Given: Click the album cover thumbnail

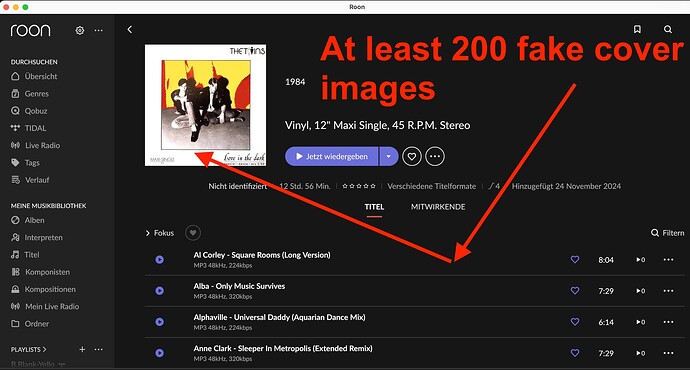Looking at the screenshot, I should (206, 105).
